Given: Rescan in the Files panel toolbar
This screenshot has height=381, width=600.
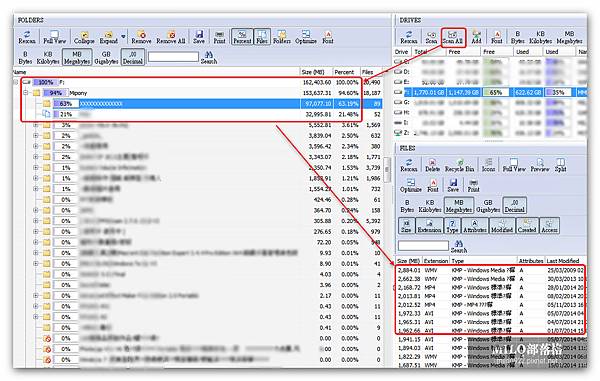Looking at the screenshot, I should click(409, 165).
